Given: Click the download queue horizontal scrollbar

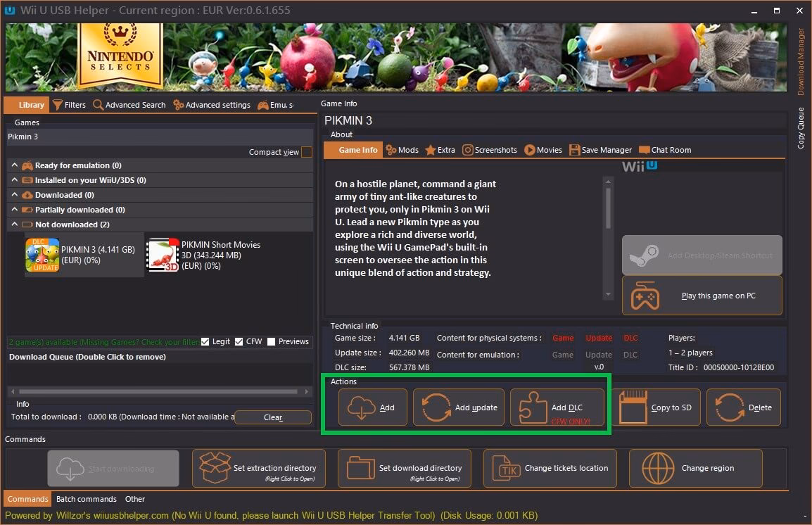Looking at the screenshot, I should coord(158,391).
